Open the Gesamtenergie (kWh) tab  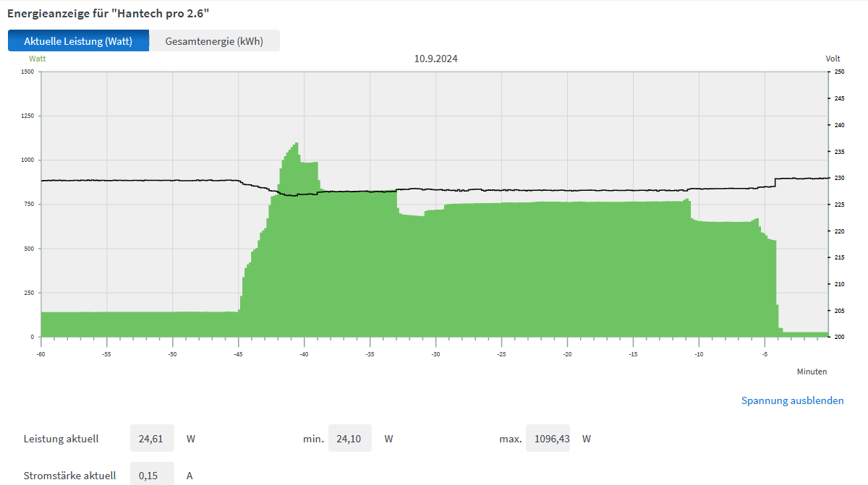click(x=214, y=41)
